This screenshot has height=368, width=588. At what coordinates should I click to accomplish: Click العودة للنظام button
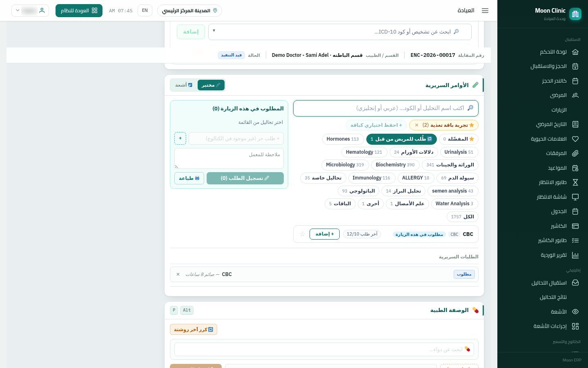(x=79, y=11)
